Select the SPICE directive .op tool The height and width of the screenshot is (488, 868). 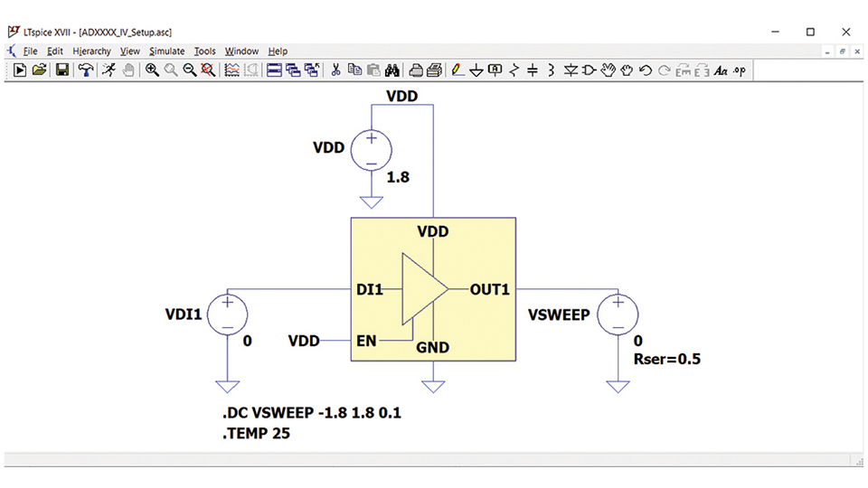tap(740, 70)
